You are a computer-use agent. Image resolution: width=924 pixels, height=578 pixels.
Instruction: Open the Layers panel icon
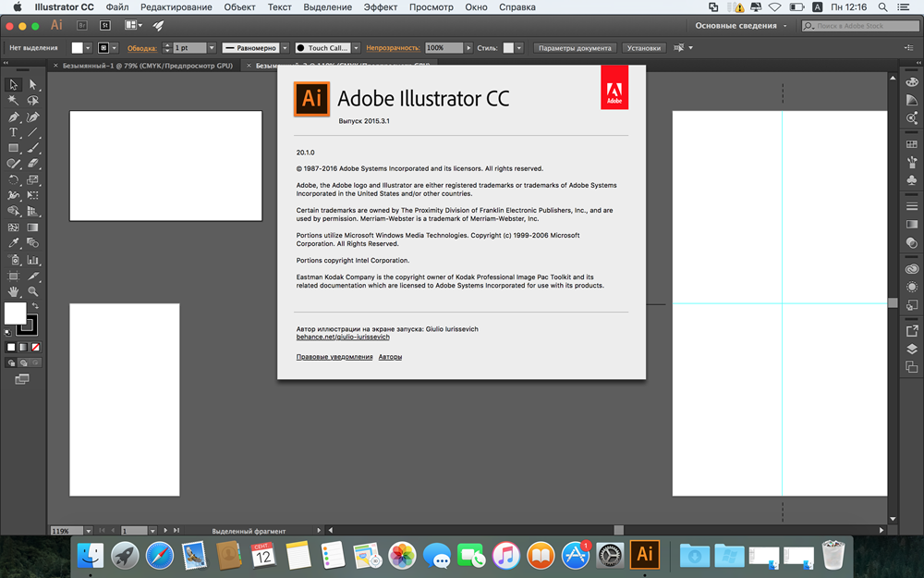[x=912, y=349]
